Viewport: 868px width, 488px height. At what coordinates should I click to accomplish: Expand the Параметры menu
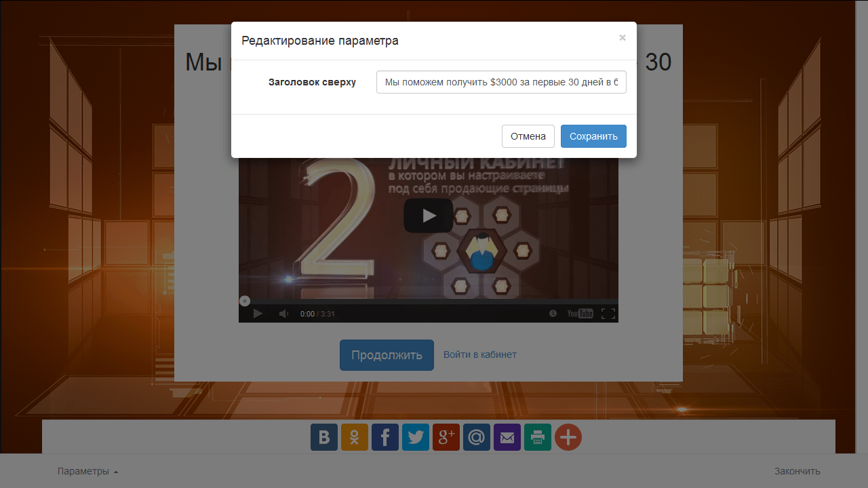[x=88, y=472]
